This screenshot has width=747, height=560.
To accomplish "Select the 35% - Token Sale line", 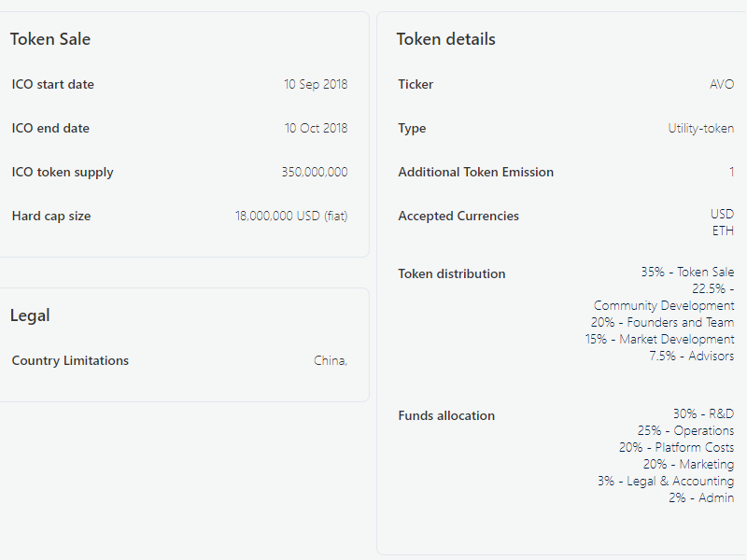I will tap(687, 272).
